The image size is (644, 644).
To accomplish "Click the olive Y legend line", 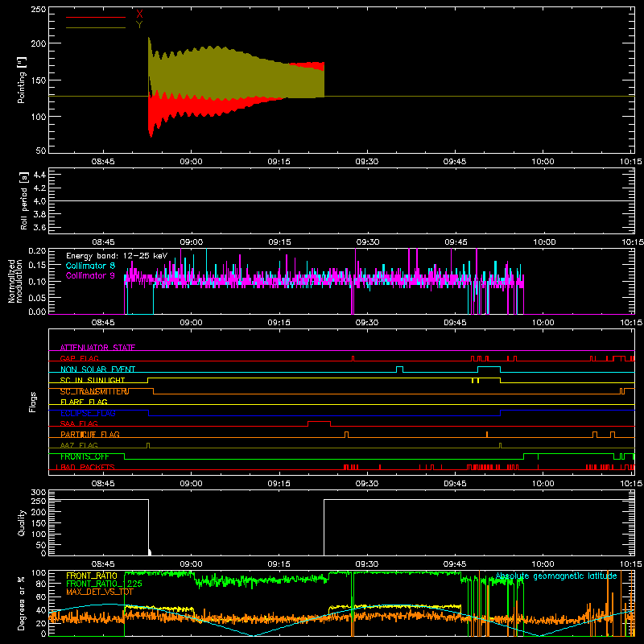I will pyautogui.click(x=96, y=27).
